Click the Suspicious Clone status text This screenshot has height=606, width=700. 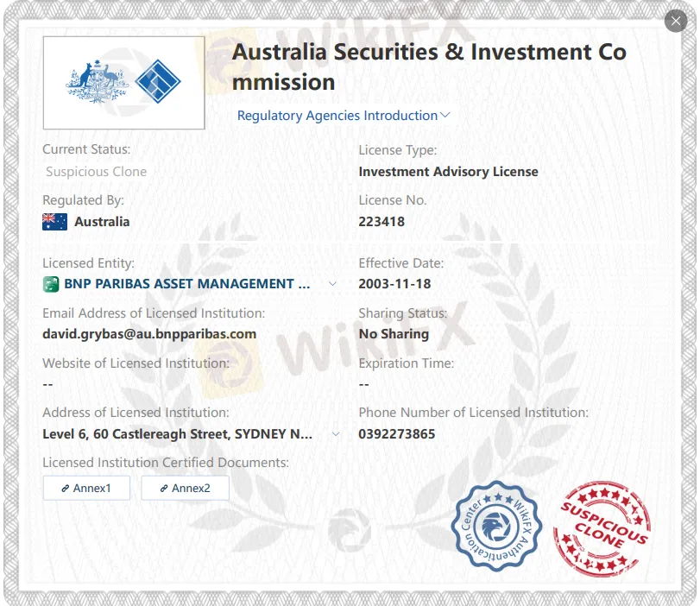(x=96, y=172)
